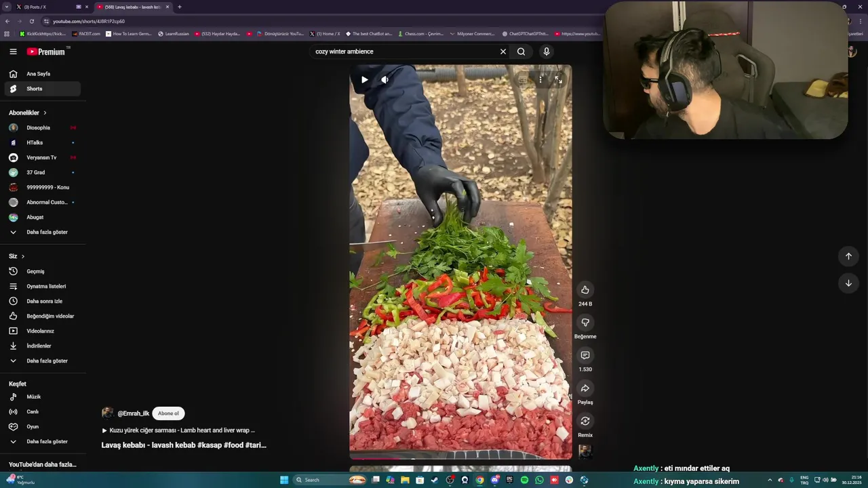868x488 pixels.
Task: Share the Short via Paylaş
Action: click(585, 388)
